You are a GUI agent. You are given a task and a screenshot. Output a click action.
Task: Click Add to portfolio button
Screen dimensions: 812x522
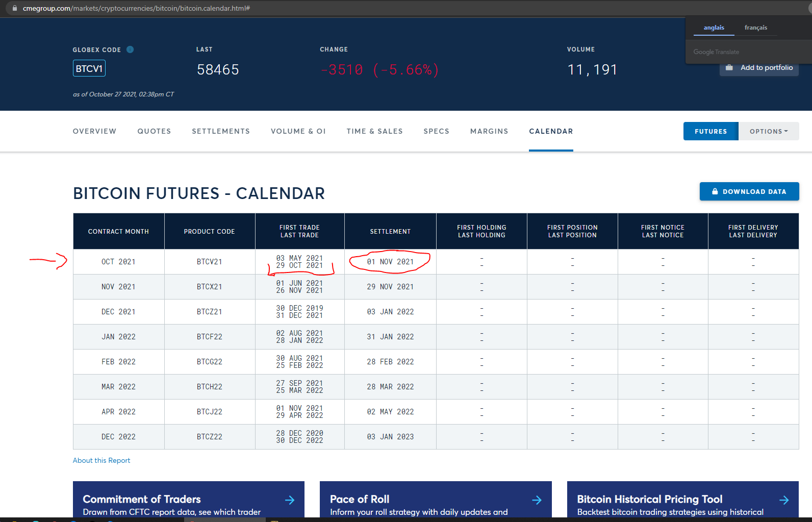(759, 67)
